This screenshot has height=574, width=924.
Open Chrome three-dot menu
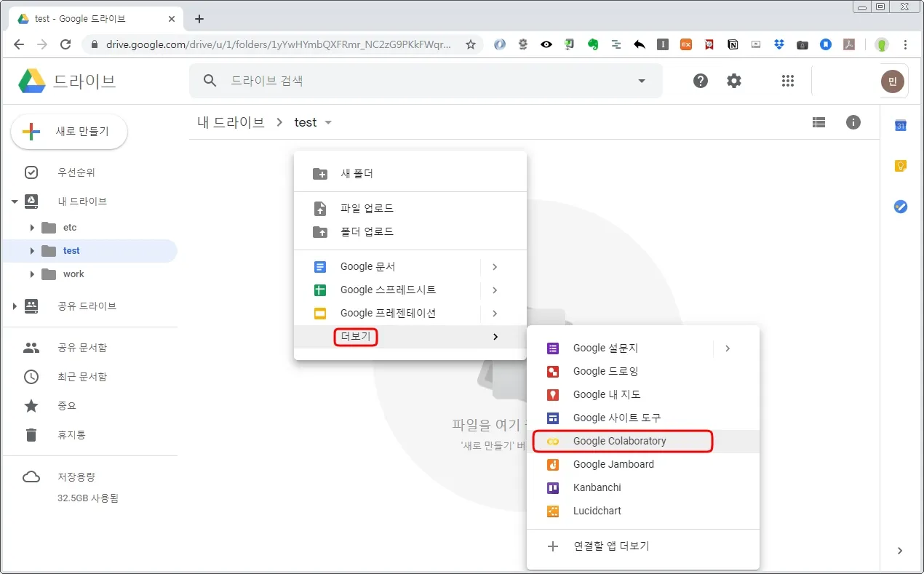tap(906, 44)
